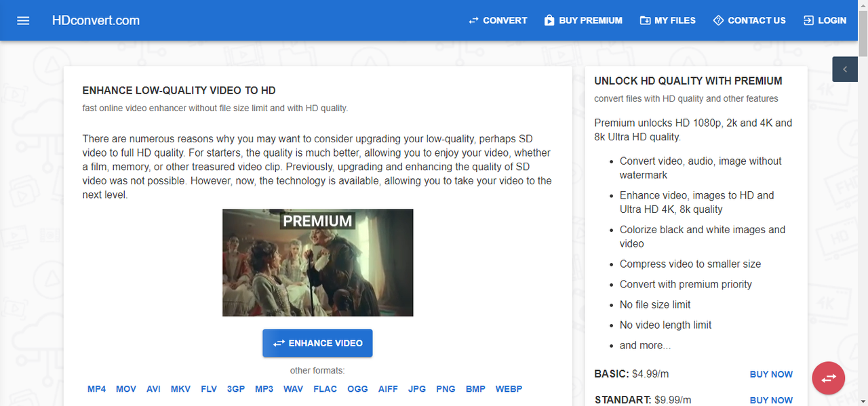Screen dimensions: 868x406
Task: Click the sign-in arrow icon beside LOGIN
Action: pos(808,20)
